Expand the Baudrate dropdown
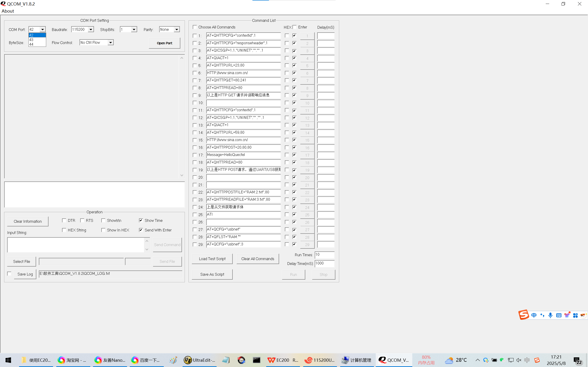The image size is (588, 367). click(91, 29)
